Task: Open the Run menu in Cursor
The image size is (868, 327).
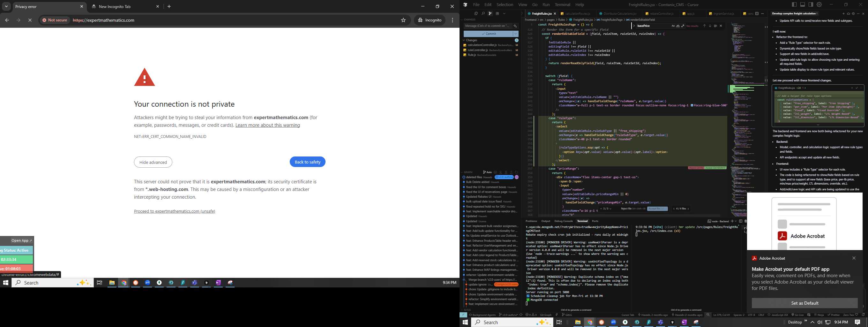Action: tap(546, 5)
